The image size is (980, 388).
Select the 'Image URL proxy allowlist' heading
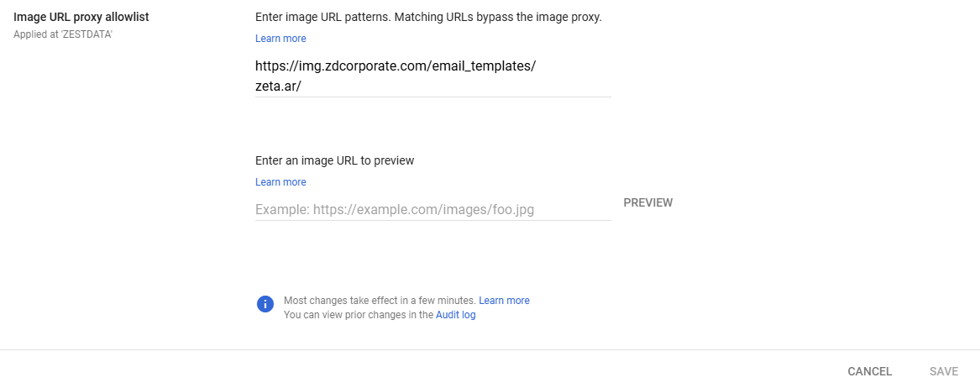click(x=81, y=18)
